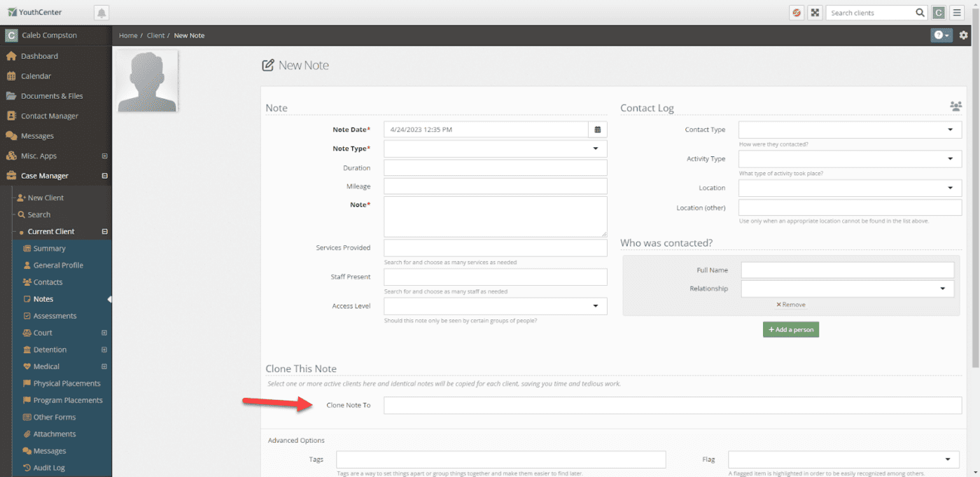Click the Home breadcrumb link

pyautogui.click(x=128, y=36)
